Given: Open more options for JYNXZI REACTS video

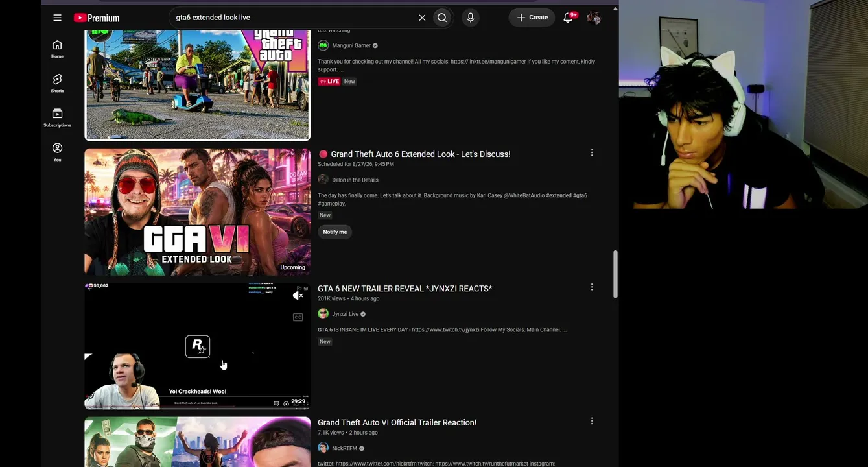Looking at the screenshot, I should [x=592, y=287].
